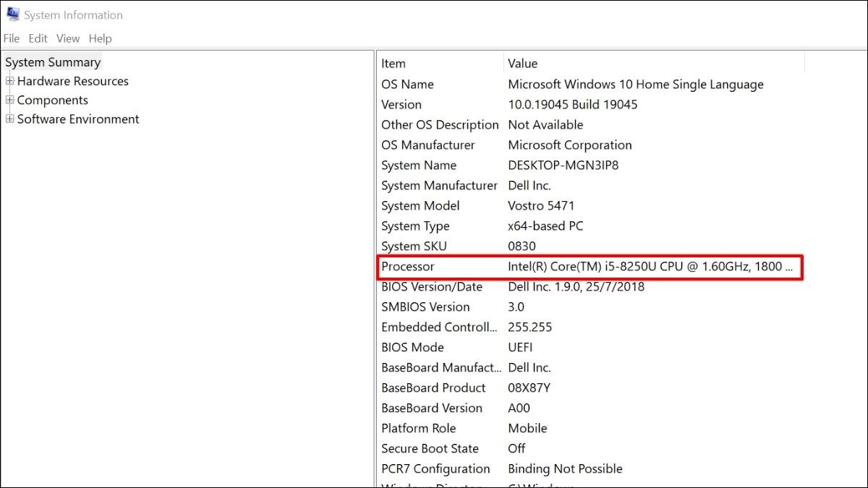This screenshot has height=488, width=868.
Task: Open the Help menu
Action: click(x=101, y=38)
